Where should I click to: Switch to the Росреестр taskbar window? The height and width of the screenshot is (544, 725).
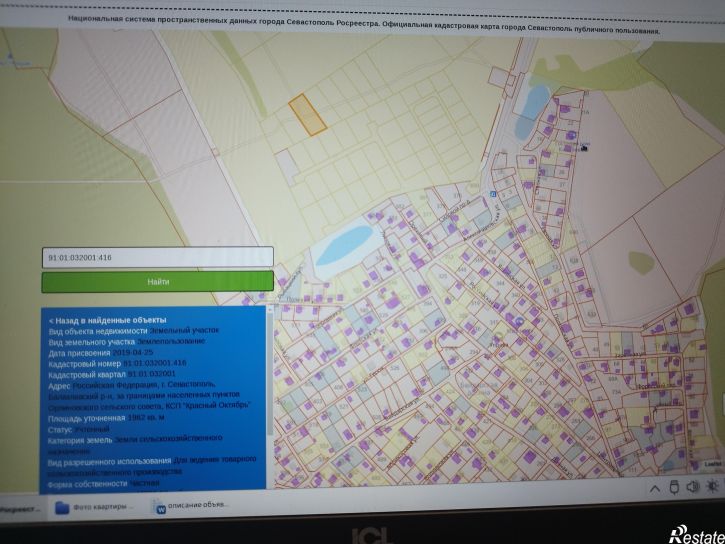[x=20, y=507]
